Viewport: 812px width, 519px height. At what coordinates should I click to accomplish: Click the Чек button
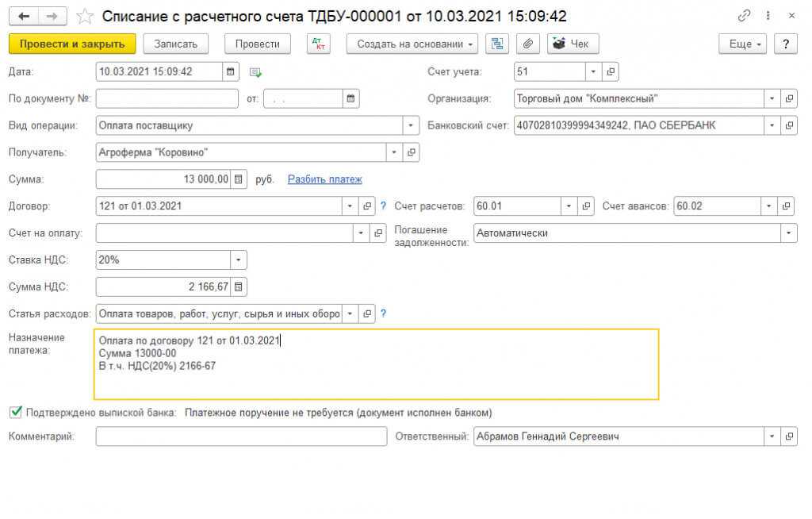pyautogui.click(x=573, y=44)
